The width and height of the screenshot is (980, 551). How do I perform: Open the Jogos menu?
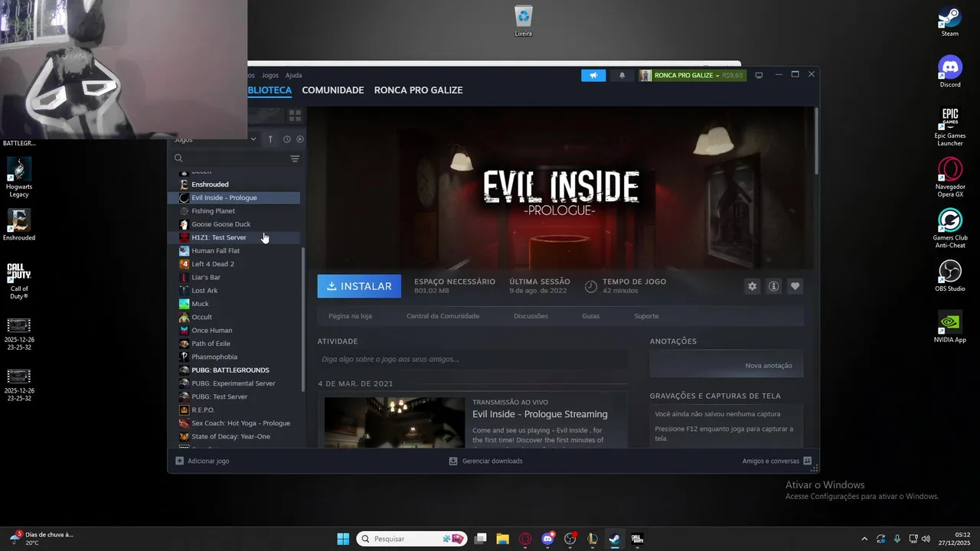270,75
